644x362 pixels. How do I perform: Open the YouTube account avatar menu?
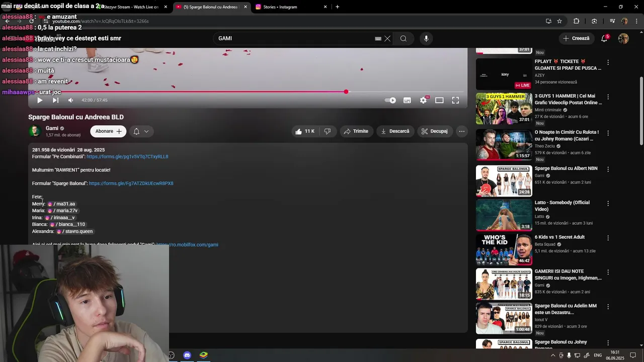(x=623, y=39)
